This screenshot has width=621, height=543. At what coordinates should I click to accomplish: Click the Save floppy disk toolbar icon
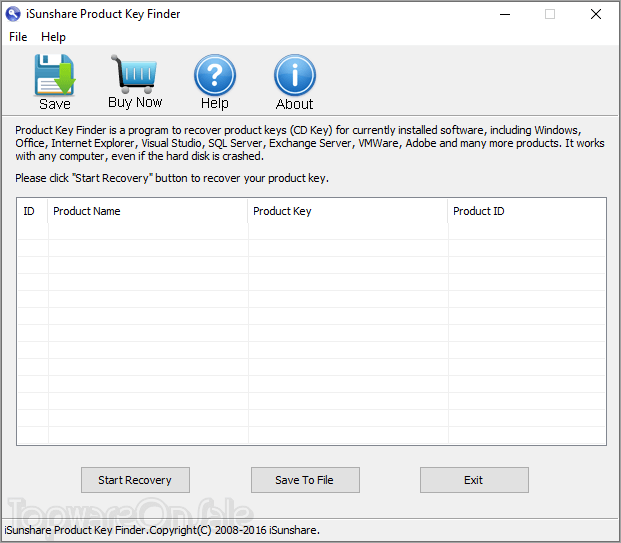pyautogui.click(x=55, y=75)
